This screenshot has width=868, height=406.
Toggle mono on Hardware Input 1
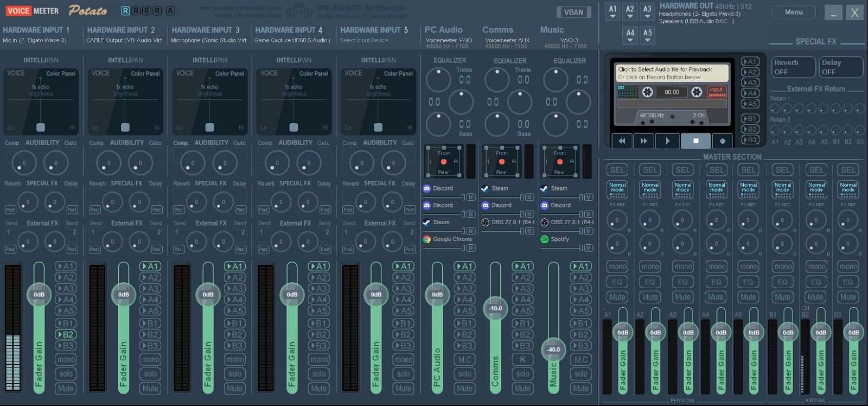66,359
